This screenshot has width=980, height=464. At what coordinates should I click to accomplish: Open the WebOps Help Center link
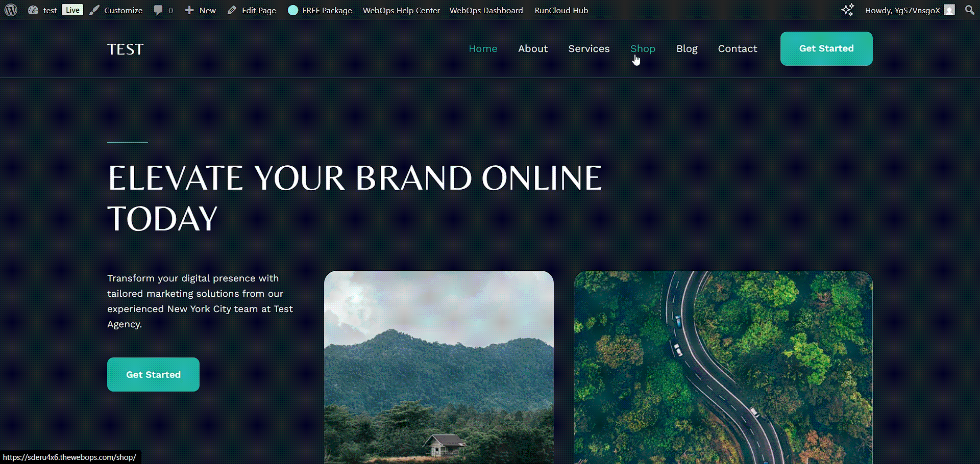click(x=401, y=10)
